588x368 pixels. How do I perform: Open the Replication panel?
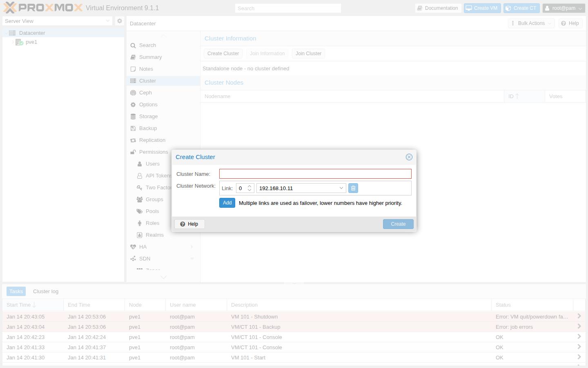[151, 140]
